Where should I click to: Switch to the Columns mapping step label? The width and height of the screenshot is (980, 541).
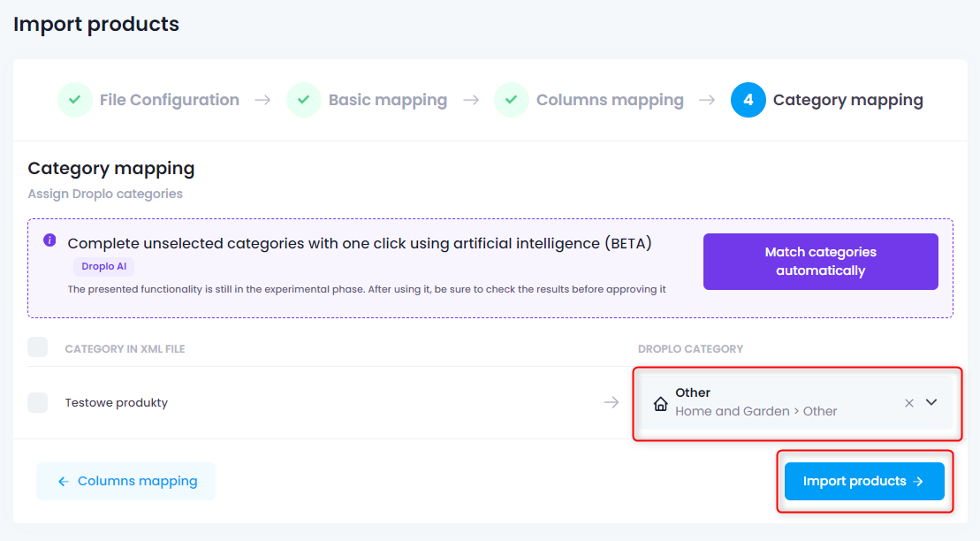point(610,100)
